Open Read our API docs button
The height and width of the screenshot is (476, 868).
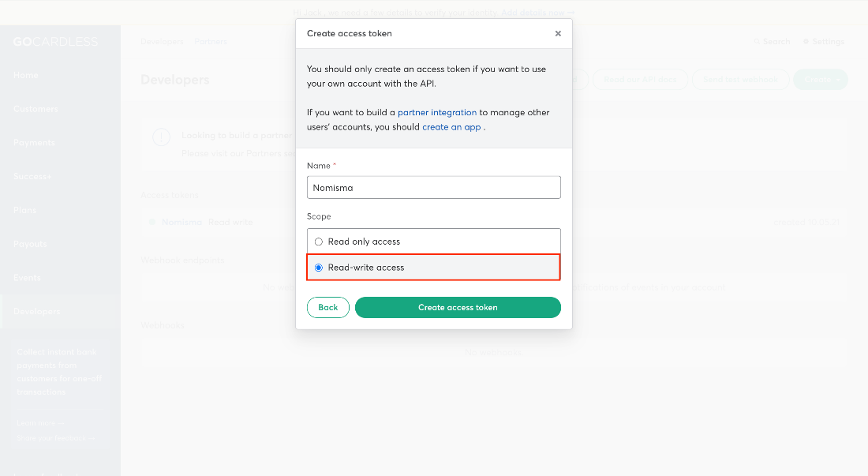[640, 80]
